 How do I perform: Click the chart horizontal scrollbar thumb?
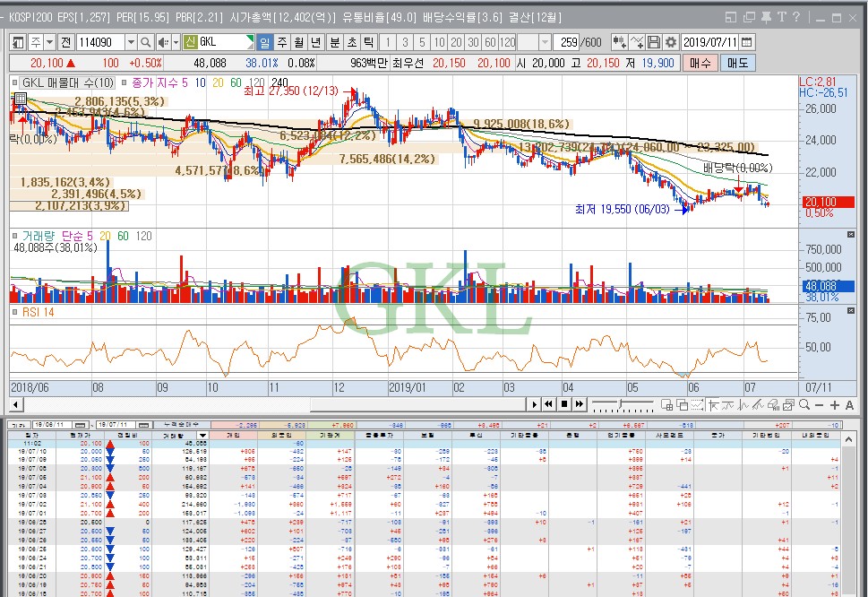tap(417, 404)
